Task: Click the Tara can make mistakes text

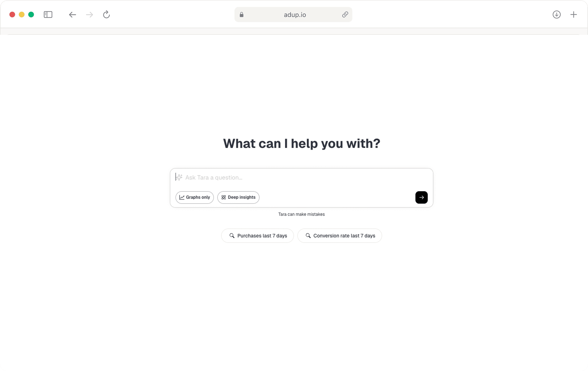Action: coord(302,214)
